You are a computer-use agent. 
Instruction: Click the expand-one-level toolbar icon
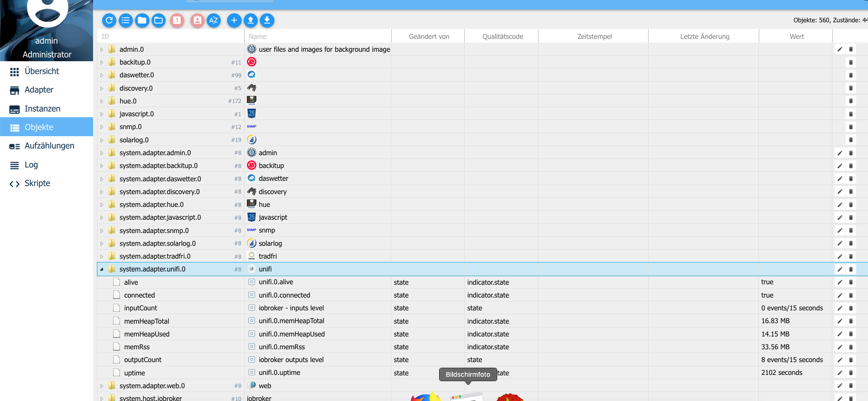[177, 20]
